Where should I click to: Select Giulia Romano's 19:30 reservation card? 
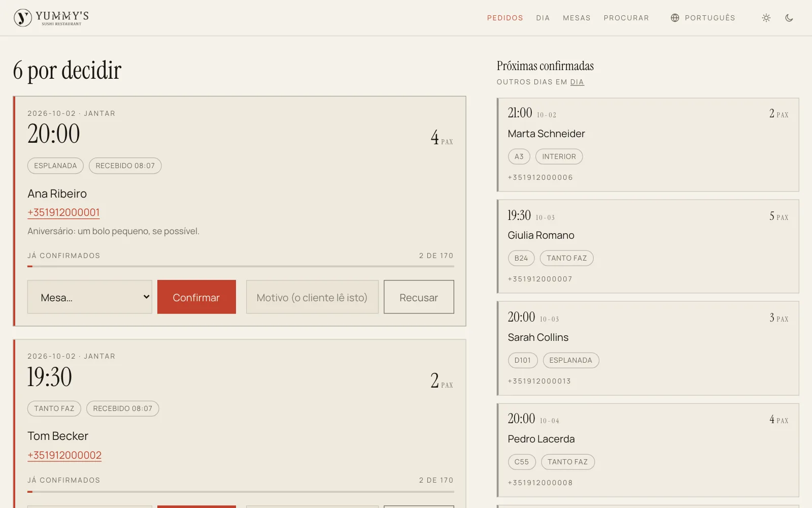pos(648,246)
